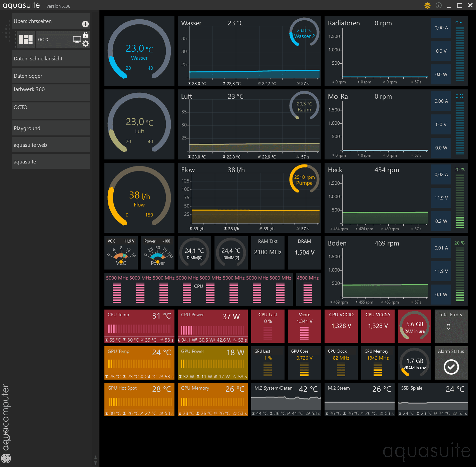The height and width of the screenshot is (467, 476).
Task: Click the DIMM[2] 24,4 °C gauge
Action: click(231, 253)
